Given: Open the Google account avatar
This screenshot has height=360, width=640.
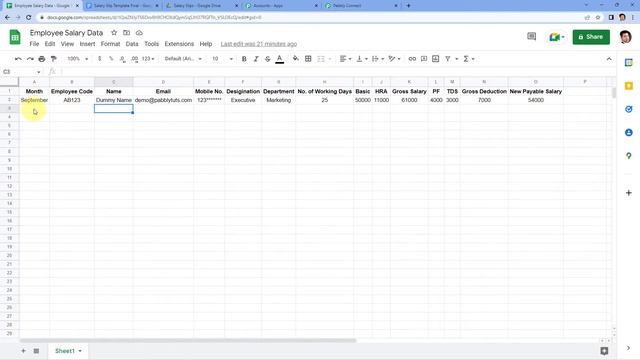Looking at the screenshot, I should pos(625,37).
